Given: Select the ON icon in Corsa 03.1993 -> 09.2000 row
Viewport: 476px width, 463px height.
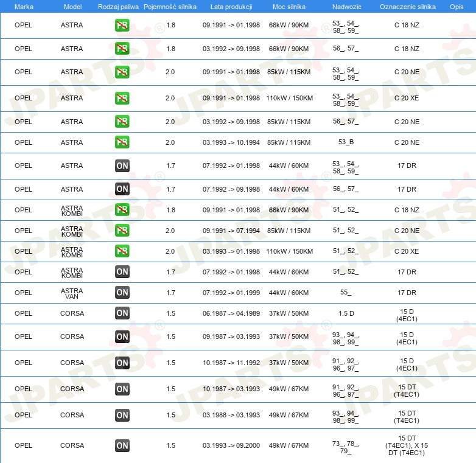Looking at the screenshot, I should point(122,445).
